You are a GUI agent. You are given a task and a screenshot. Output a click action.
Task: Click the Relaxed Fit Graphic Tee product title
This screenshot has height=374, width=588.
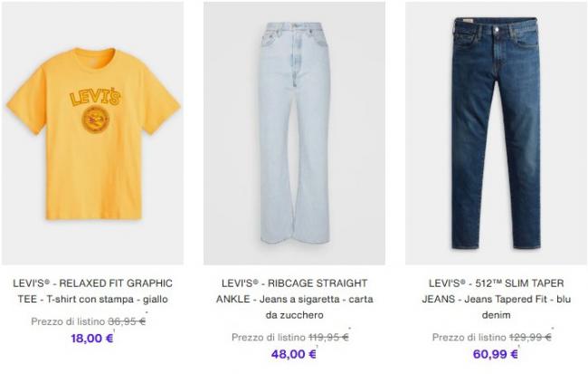pos(92,291)
